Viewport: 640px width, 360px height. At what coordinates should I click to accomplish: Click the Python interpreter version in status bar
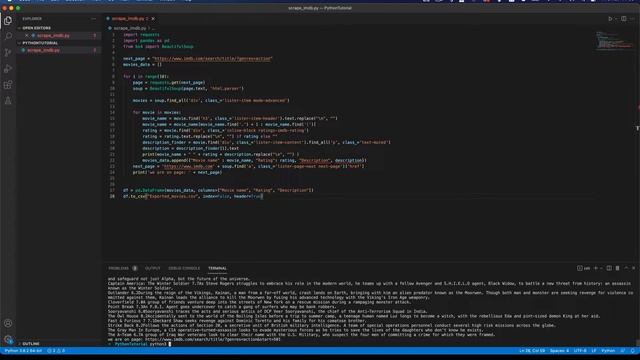click(23, 351)
